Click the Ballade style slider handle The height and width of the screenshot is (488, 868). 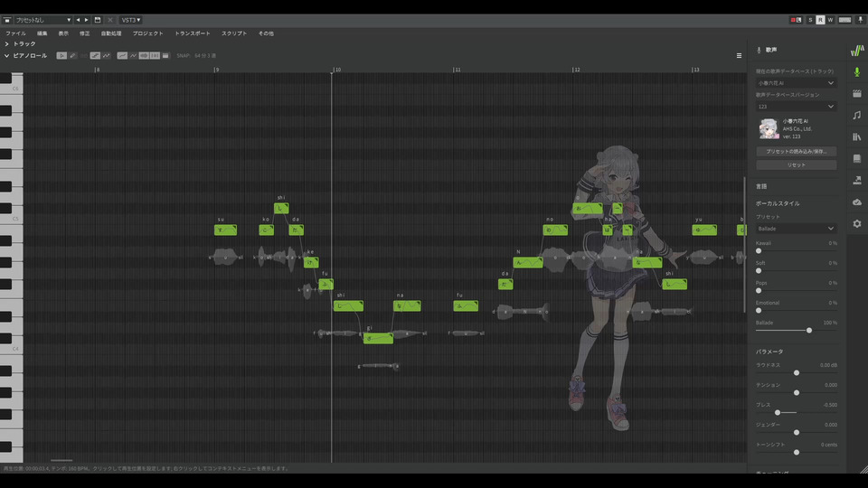click(x=808, y=331)
